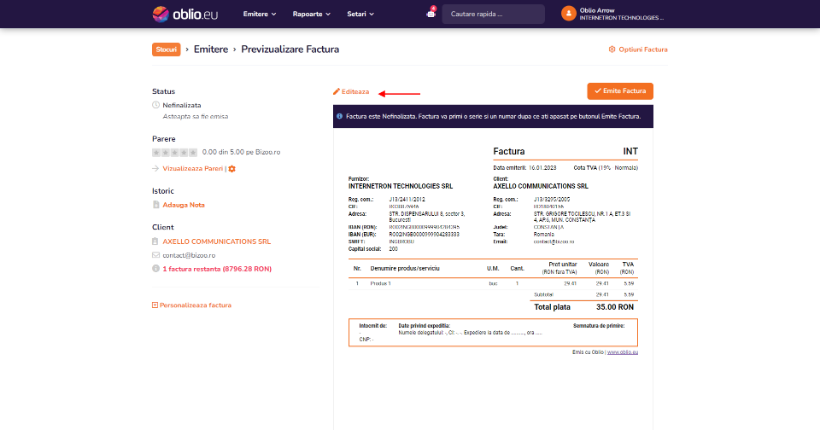Click the Asteapta sa fie emisa text
820x430 pixels.
coord(195,117)
